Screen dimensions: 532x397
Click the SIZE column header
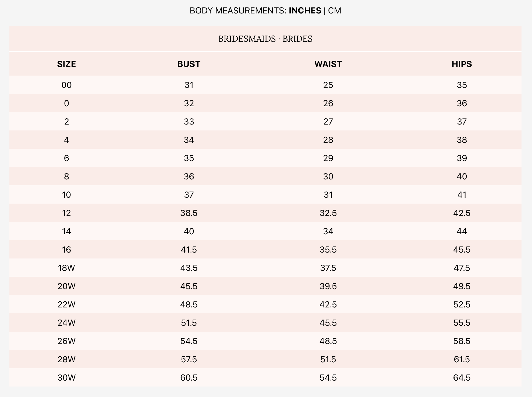[66, 64]
